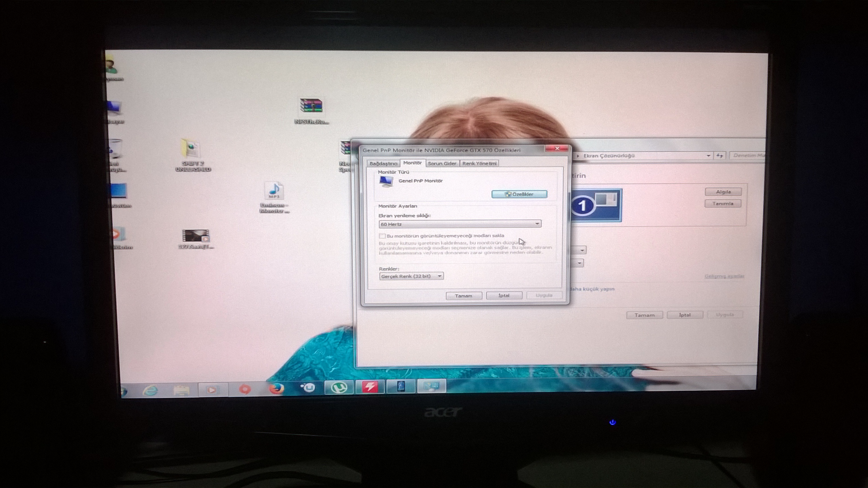Viewport: 868px width, 488px height.
Task: Open the Gelişmiş ayarlar link
Action: pyautogui.click(x=724, y=276)
